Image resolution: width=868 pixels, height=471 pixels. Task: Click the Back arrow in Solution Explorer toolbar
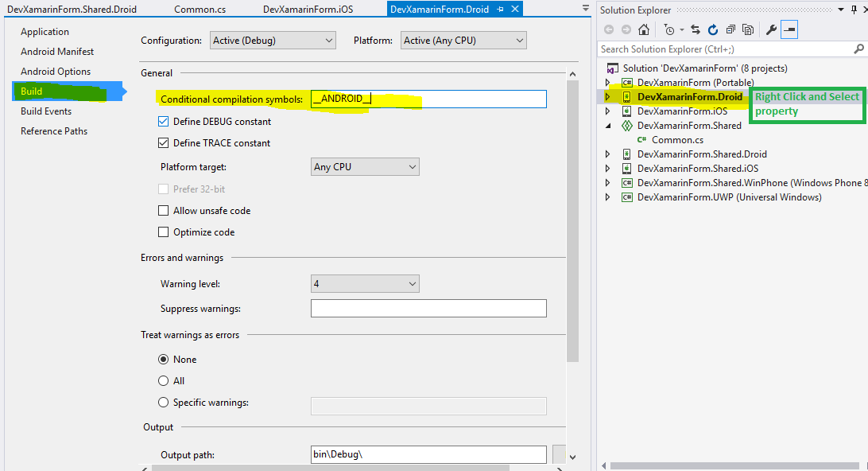[609, 30]
